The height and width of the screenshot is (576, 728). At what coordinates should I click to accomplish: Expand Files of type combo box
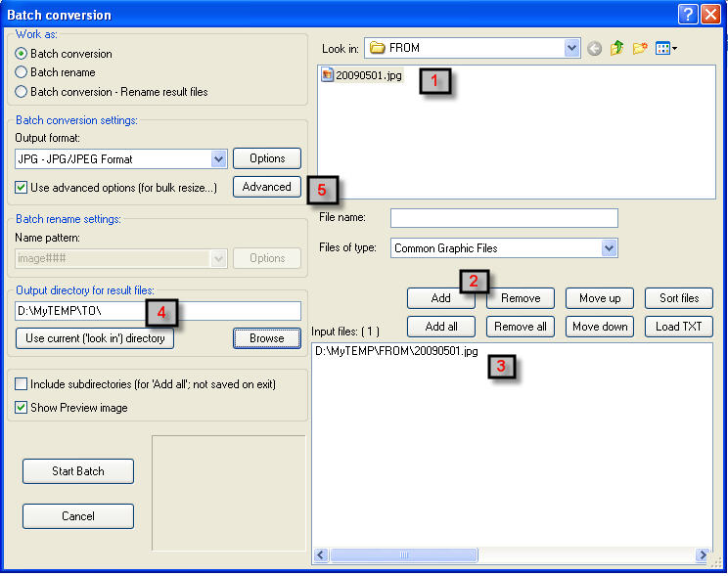[x=610, y=248]
